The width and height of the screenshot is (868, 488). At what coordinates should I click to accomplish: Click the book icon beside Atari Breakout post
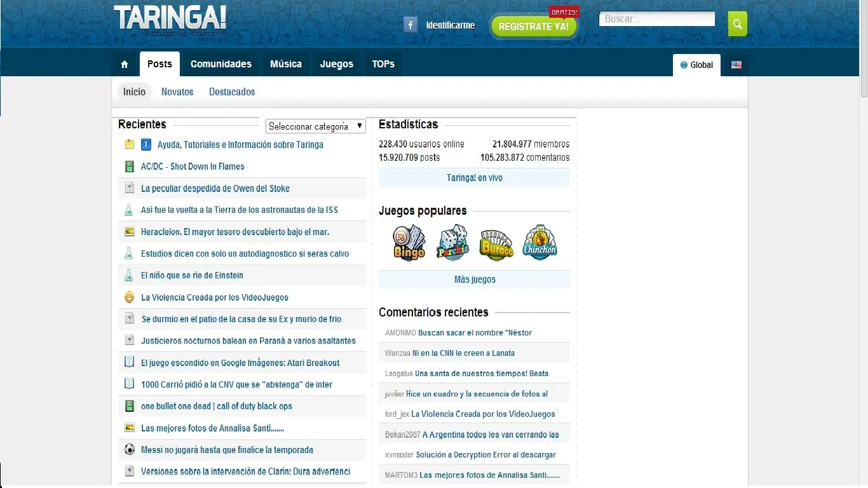pyautogui.click(x=130, y=362)
